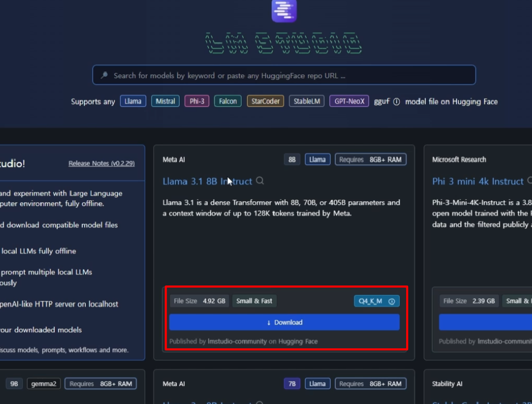This screenshot has width=532, height=404.
Task: Click Requires 8GB+ RAM on the Llama 3.1 8B card
Action: click(x=371, y=159)
